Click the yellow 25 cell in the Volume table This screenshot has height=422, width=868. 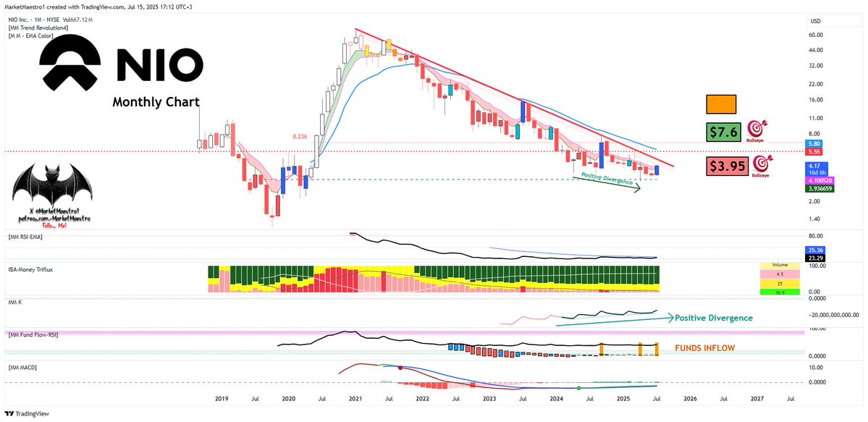pyautogui.click(x=780, y=283)
